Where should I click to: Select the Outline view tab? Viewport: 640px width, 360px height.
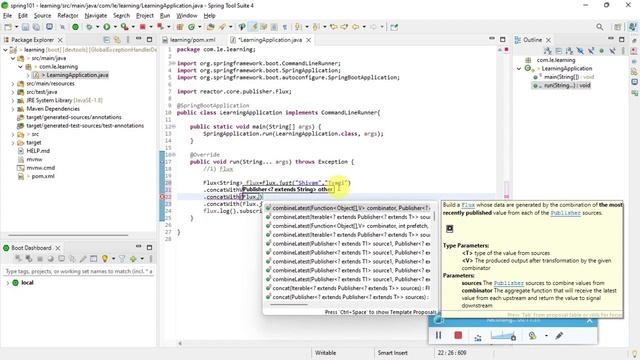coord(533,40)
